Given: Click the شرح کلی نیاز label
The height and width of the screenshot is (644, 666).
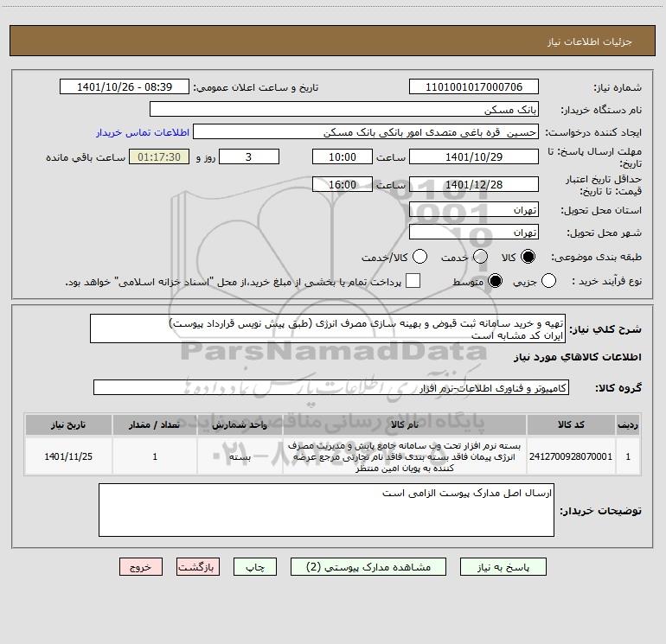Looking at the screenshot, I should tap(605, 329).
